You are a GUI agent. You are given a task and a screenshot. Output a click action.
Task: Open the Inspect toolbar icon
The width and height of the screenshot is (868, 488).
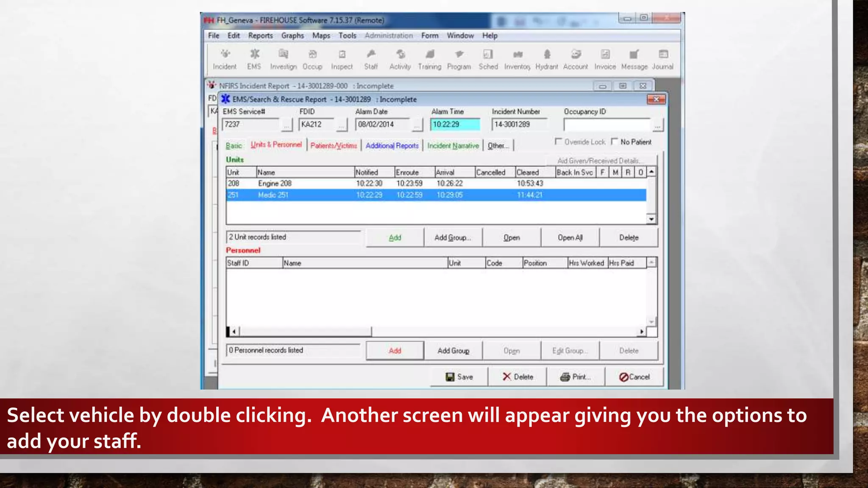point(342,59)
